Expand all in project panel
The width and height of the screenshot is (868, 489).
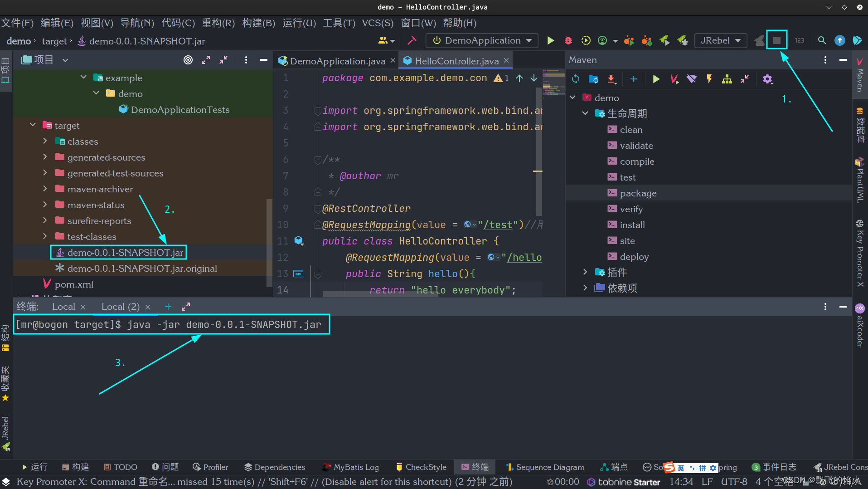pyautogui.click(x=206, y=60)
